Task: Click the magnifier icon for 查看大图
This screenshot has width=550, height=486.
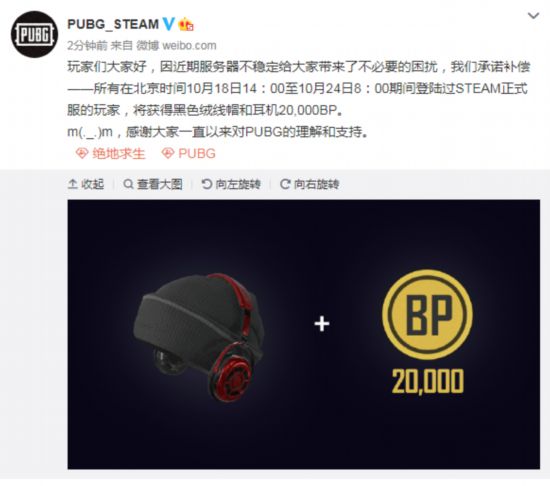Action: 128,184
